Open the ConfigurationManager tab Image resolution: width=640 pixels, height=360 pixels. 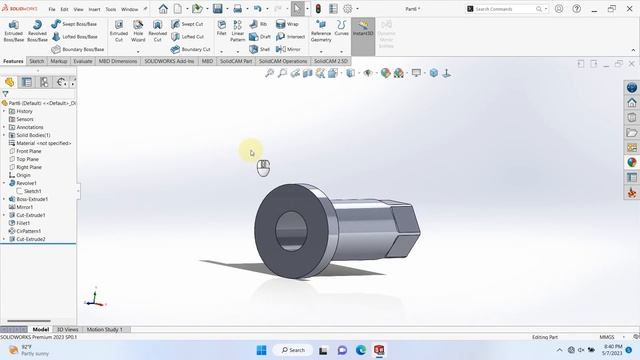click(44, 82)
